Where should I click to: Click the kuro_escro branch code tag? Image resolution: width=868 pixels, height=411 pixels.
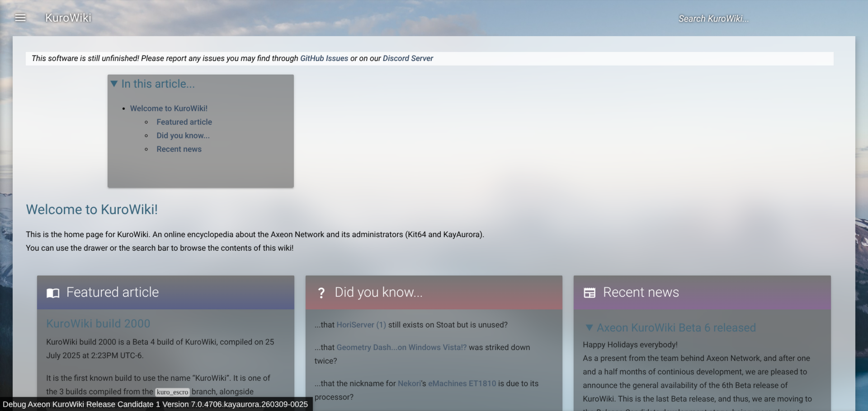tap(172, 392)
